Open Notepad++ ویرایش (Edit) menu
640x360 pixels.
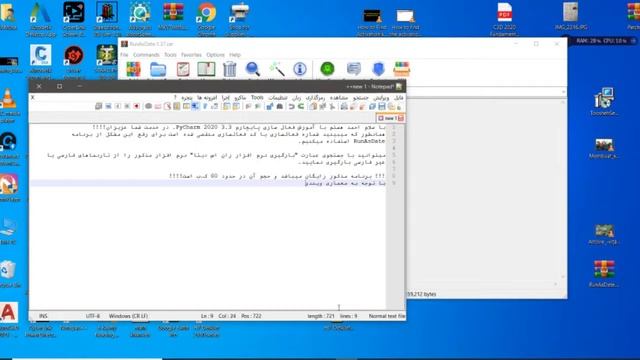coord(381,98)
